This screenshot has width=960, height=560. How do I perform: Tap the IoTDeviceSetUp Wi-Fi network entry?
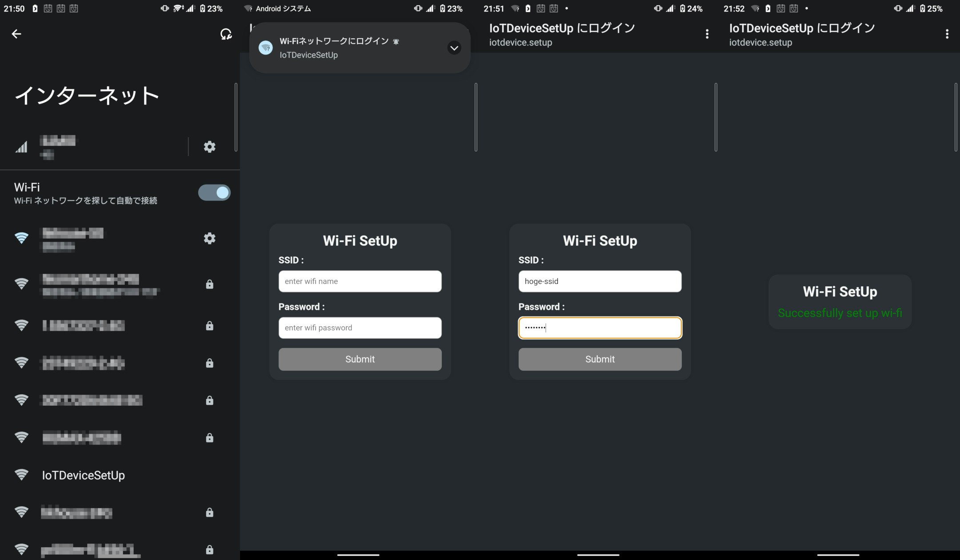83,475
